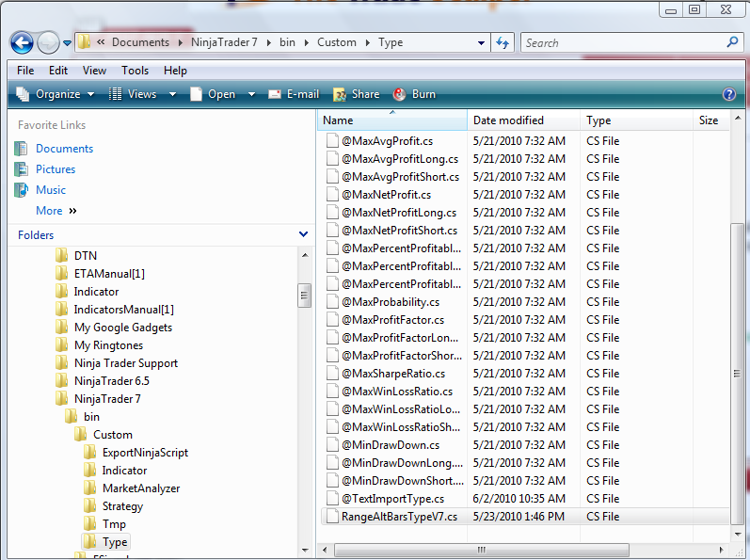This screenshot has width=750, height=560.
Task: Go to Custom in the breadcrumb path
Action: (337, 42)
